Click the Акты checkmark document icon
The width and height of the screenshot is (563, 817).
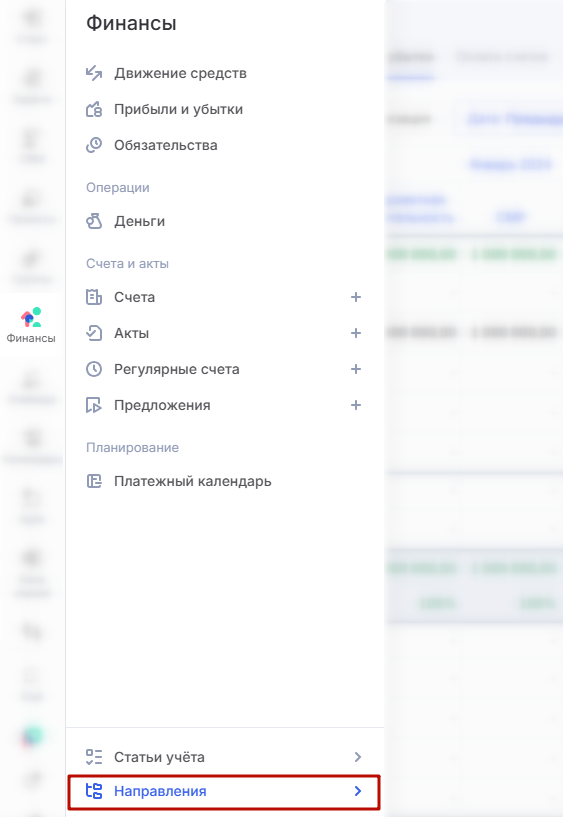pyautogui.click(x=94, y=333)
